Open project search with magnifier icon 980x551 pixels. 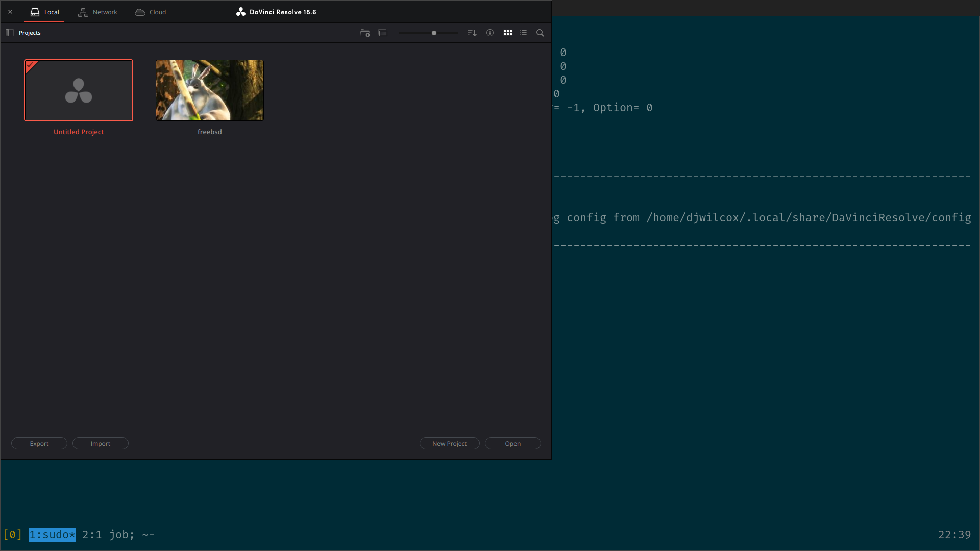point(540,33)
